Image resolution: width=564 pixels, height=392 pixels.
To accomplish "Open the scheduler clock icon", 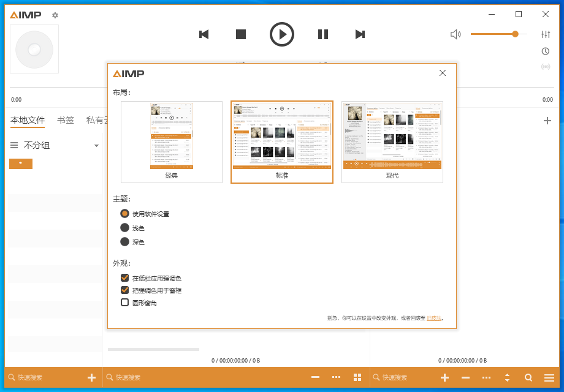I will click(x=546, y=51).
